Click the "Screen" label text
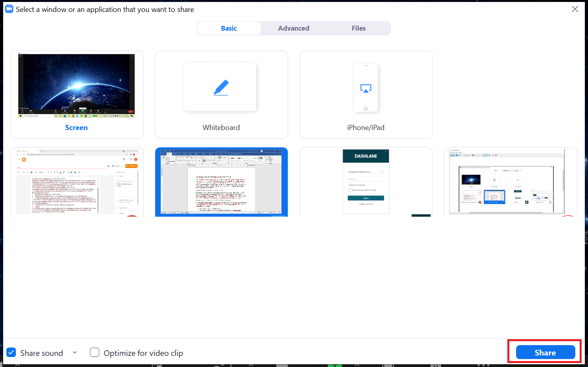 [x=76, y=128]
